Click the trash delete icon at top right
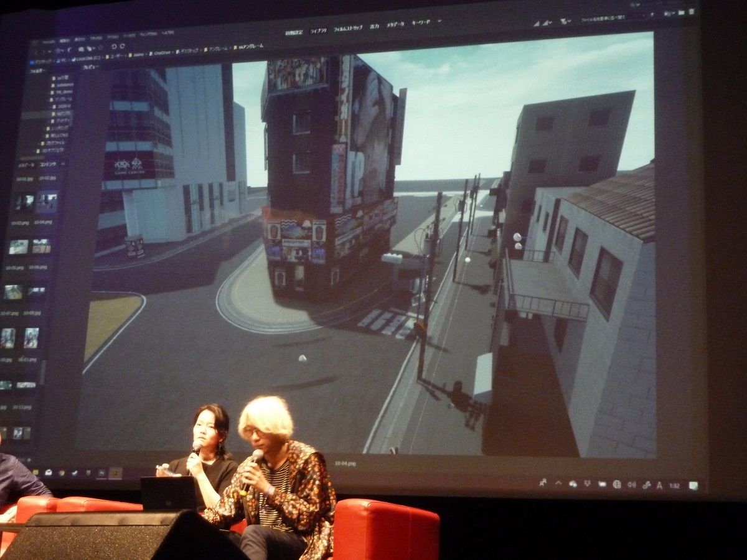This screenshot has height=560, width=747. (x=691, y=11)
